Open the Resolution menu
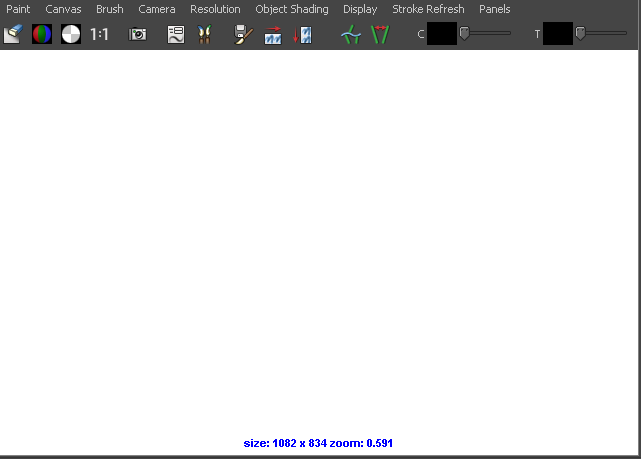The width and height of the screenshot is (641, 459). [215, 9]
